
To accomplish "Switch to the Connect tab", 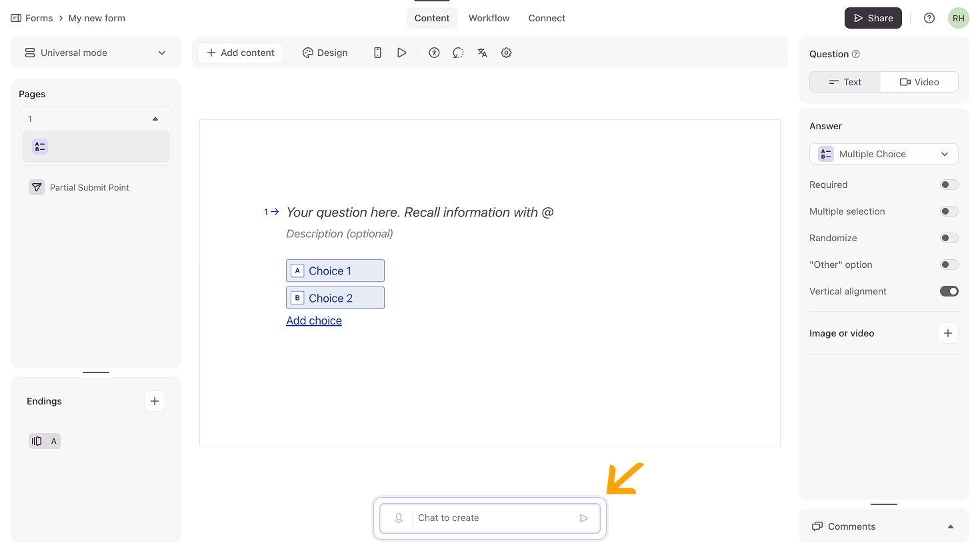I will 547,18.
